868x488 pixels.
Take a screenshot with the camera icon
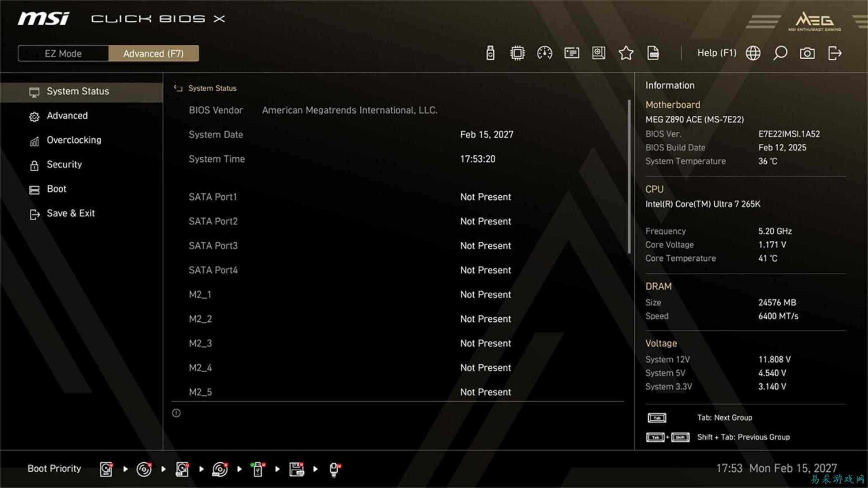coord(807,53)
